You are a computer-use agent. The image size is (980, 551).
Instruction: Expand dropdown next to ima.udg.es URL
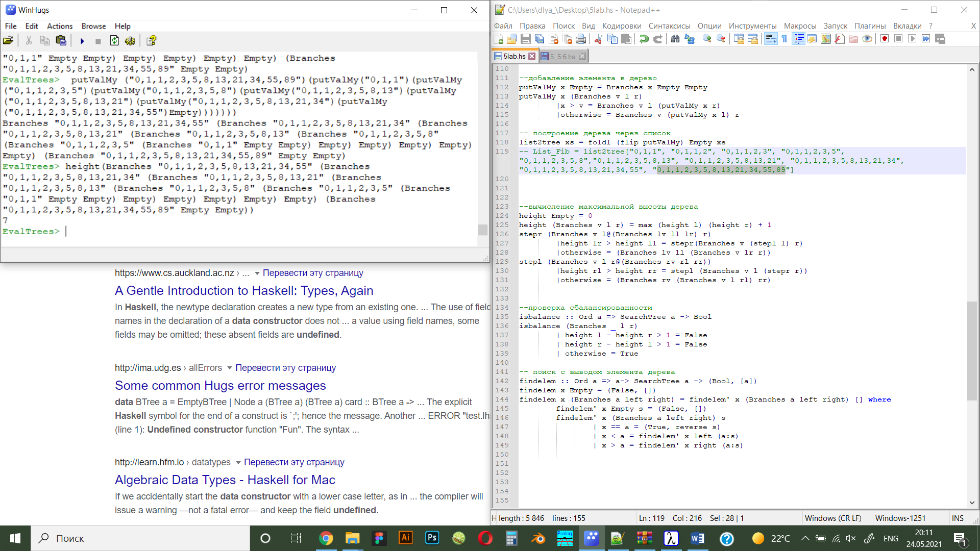tap(230, 368)
